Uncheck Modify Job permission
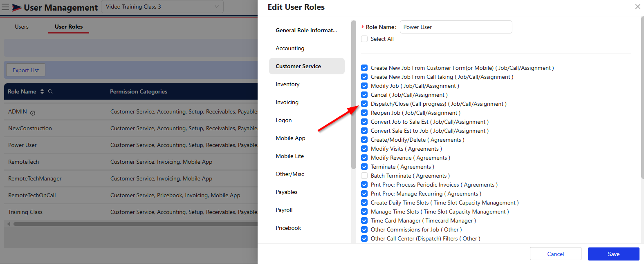The width and height of the screenshot is (644, 265). [364, 86]
